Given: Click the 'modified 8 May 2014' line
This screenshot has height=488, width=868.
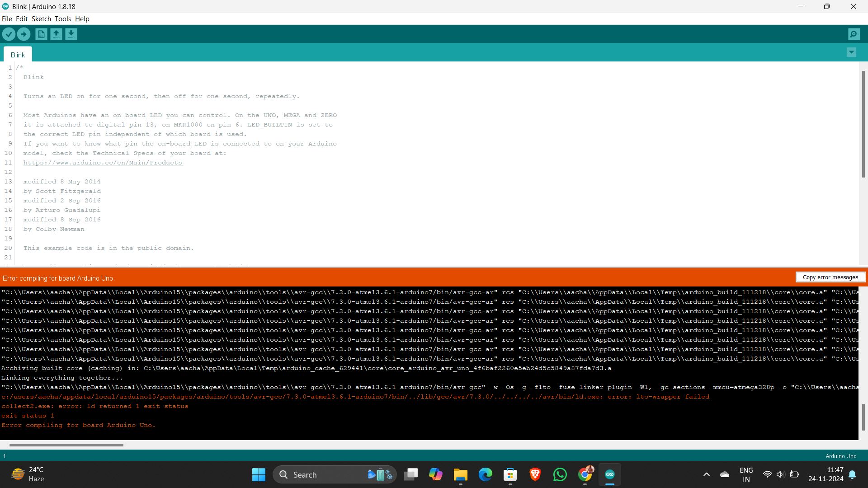Looking at the screenshot, I should click(62, 182).
